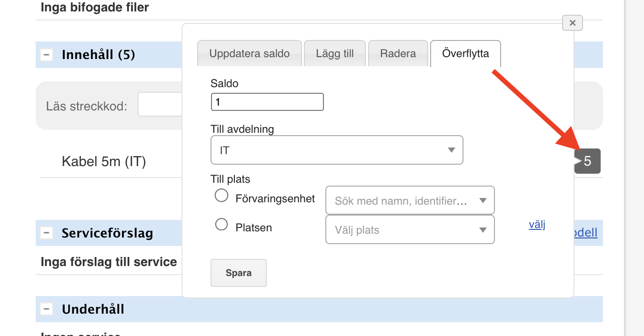Open the Lägg till tab
Screen dimensions: 644x336
click(335, 53)
